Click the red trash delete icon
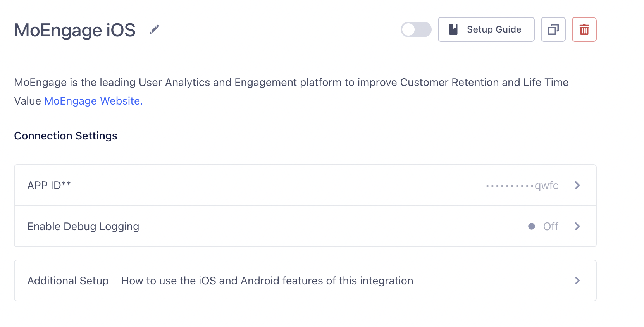 [584, 29]
